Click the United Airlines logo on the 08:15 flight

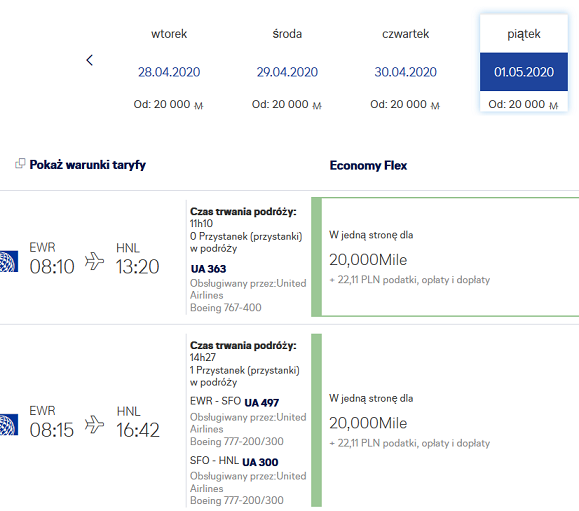point(9,425)
